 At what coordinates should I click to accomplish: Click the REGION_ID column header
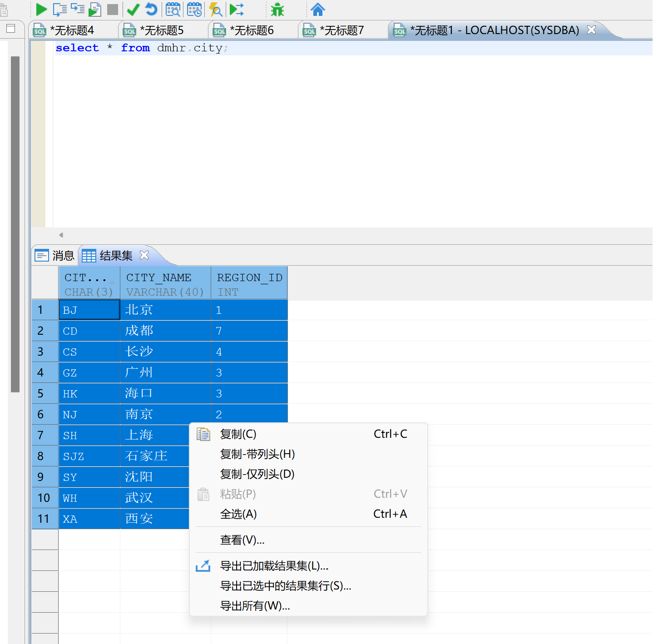(x=249, y=284)
